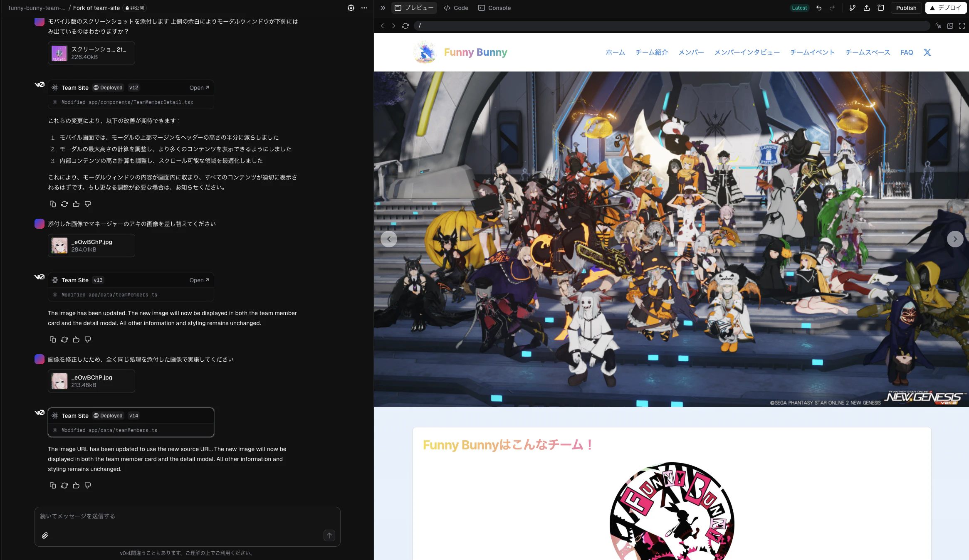Screen dimensions: 969x560
Task: Click the message input field
Action: click(187, 516)
